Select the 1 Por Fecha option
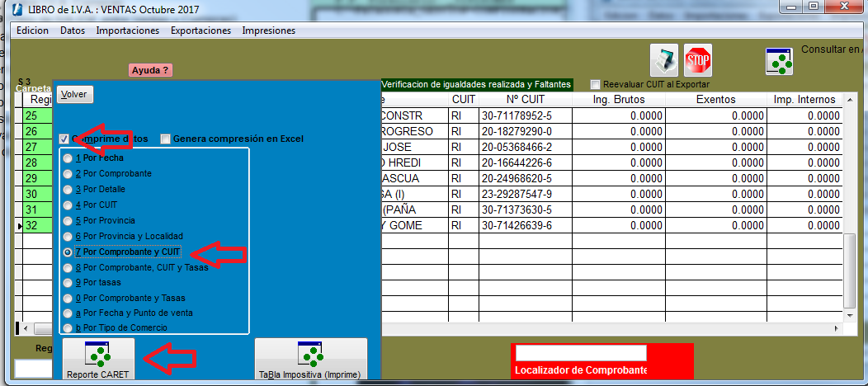 tap(68, 158)
